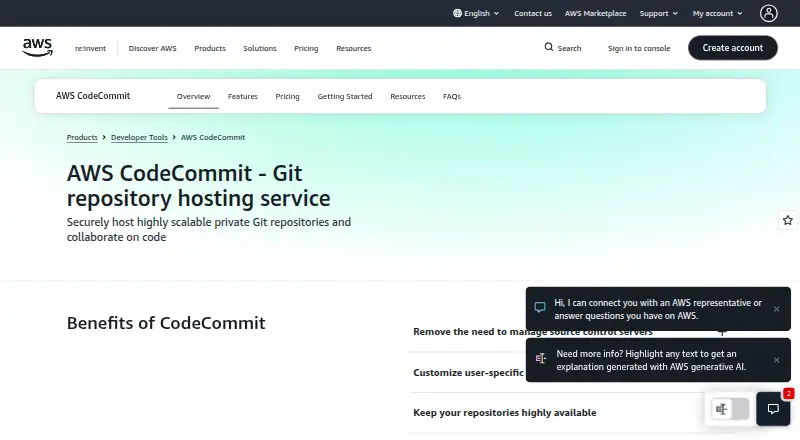Click the 'Benefits of CodeCommit' heading
Screen dimensions: 800x440
166,323
